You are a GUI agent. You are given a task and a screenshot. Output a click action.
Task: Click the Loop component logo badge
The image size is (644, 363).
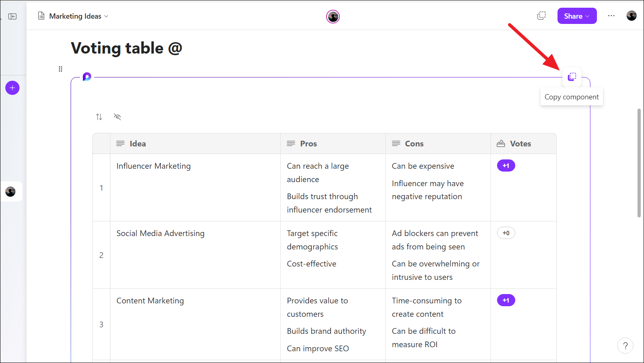tap(87, 77)
